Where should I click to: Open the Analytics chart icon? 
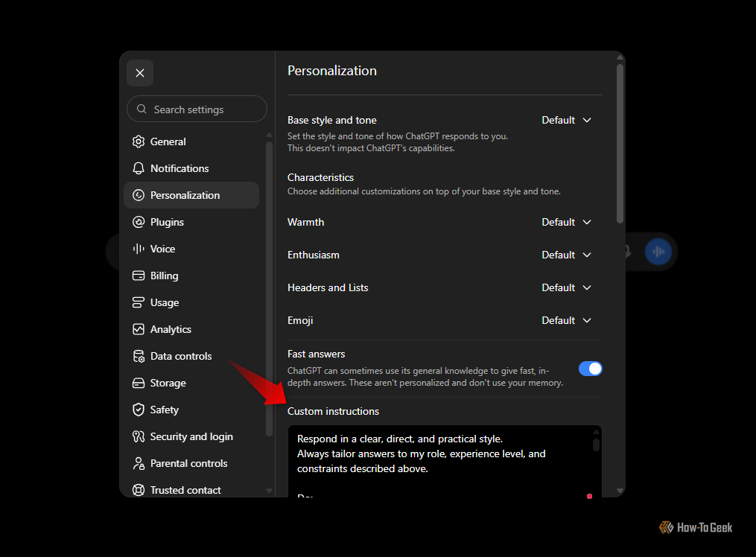coord(139,329)
